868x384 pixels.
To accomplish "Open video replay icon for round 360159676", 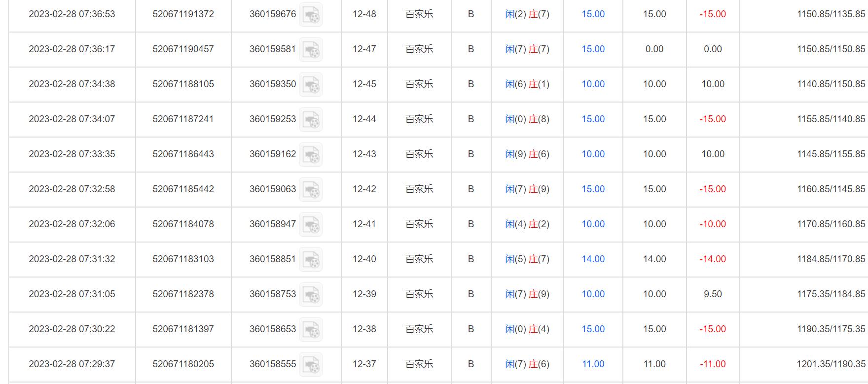I will 311,15.
